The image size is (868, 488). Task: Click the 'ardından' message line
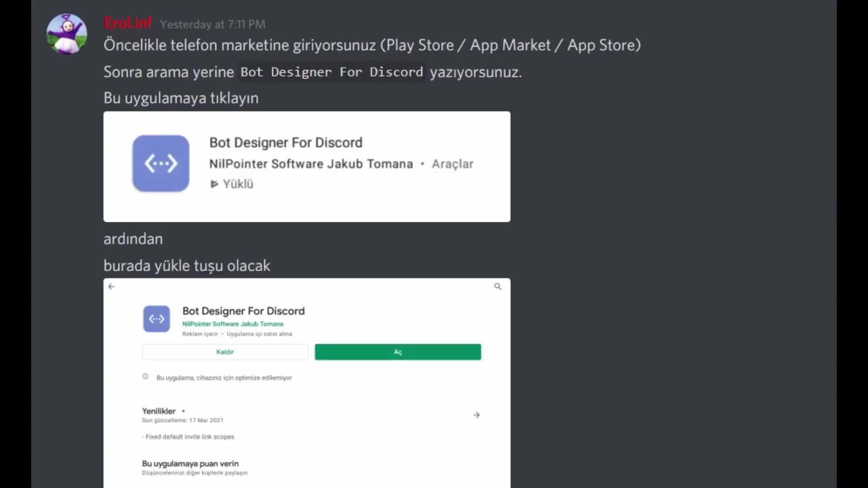point(133,239)
